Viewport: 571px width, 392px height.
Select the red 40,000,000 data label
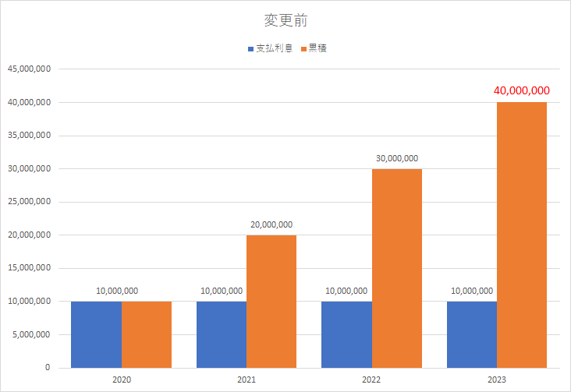[x=522, y=90]
